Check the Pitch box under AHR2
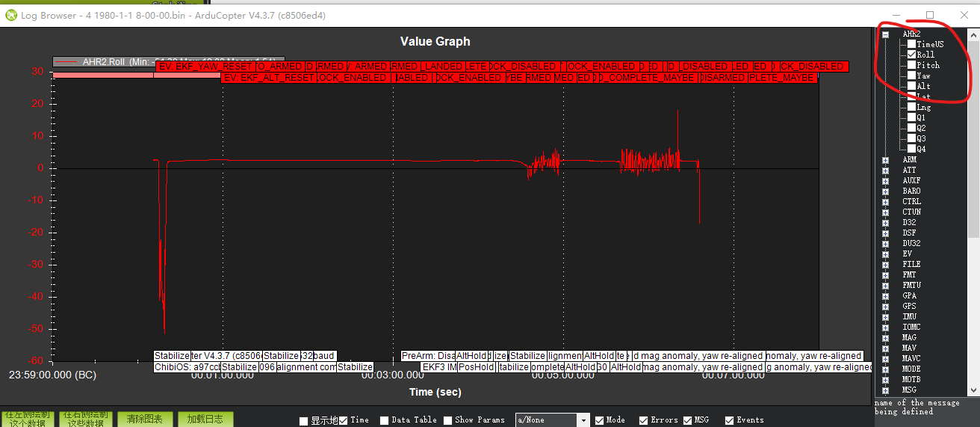 click(x=911, y=65)
